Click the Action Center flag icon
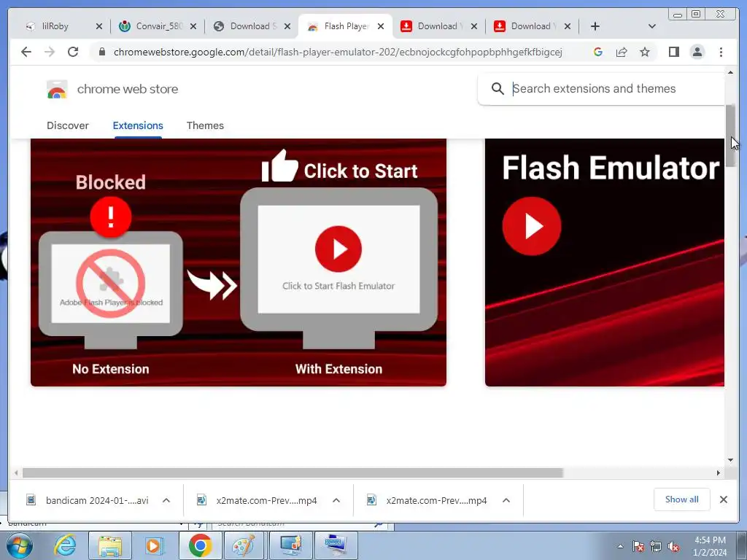The height and width of the screenshot is (560, 747). [x=638, y=547]
